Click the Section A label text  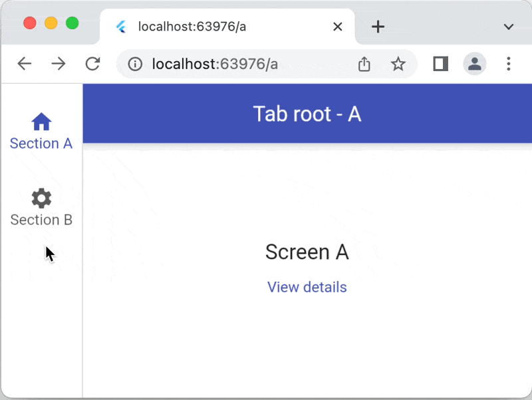click(41, 144)
